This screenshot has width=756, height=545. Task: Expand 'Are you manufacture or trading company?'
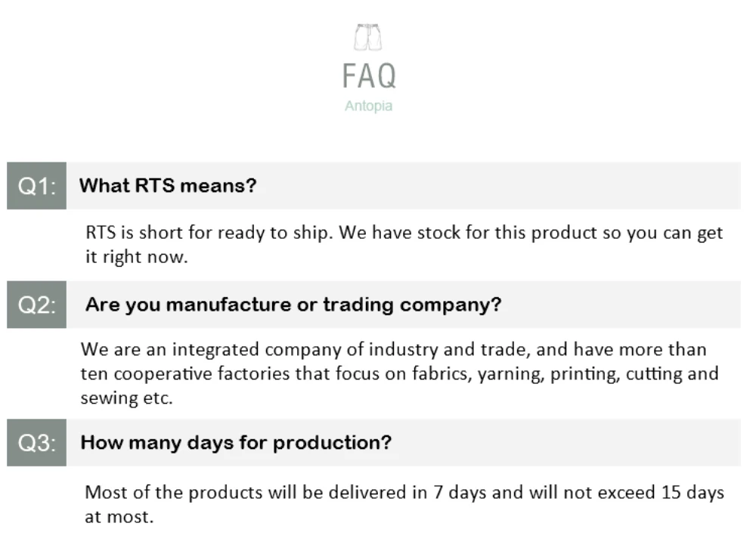(293, 305)
